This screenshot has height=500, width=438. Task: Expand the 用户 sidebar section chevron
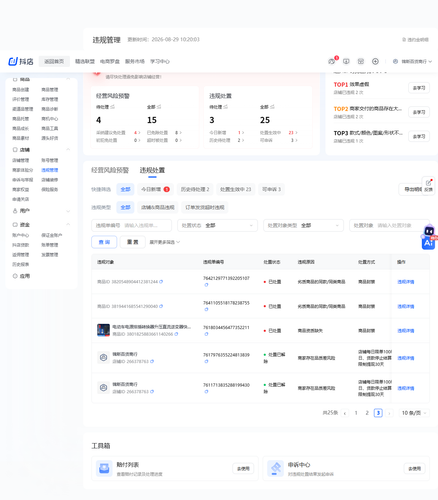(68, 211)
